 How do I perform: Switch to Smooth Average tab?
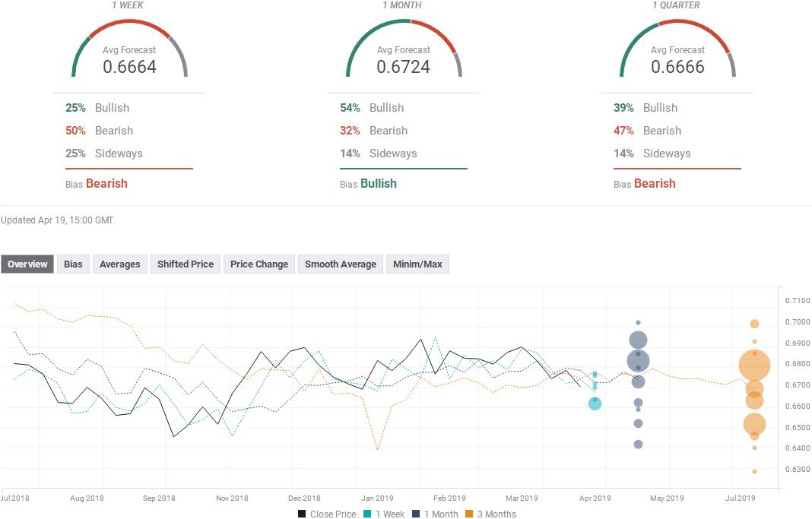pos(340,264)
